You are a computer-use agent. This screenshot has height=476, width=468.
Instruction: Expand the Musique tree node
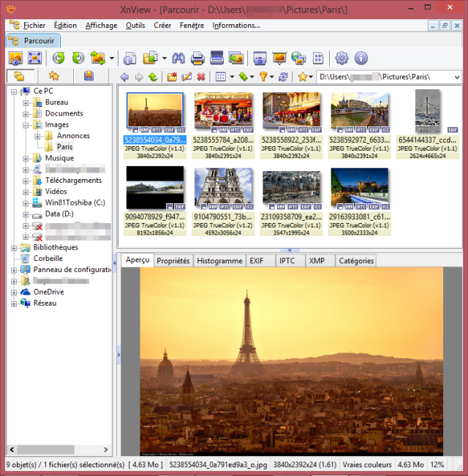click(26, 159)
